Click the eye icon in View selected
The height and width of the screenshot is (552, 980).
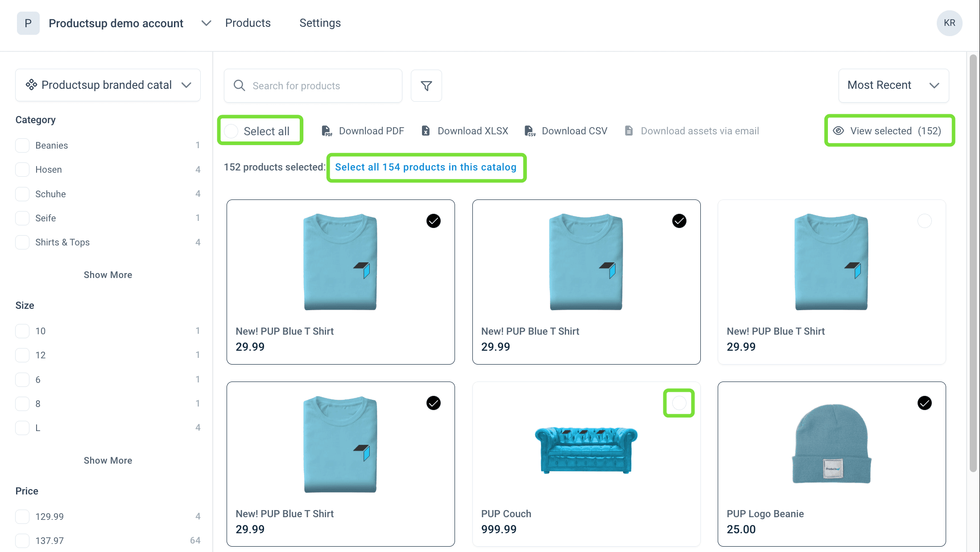[839, 131]
